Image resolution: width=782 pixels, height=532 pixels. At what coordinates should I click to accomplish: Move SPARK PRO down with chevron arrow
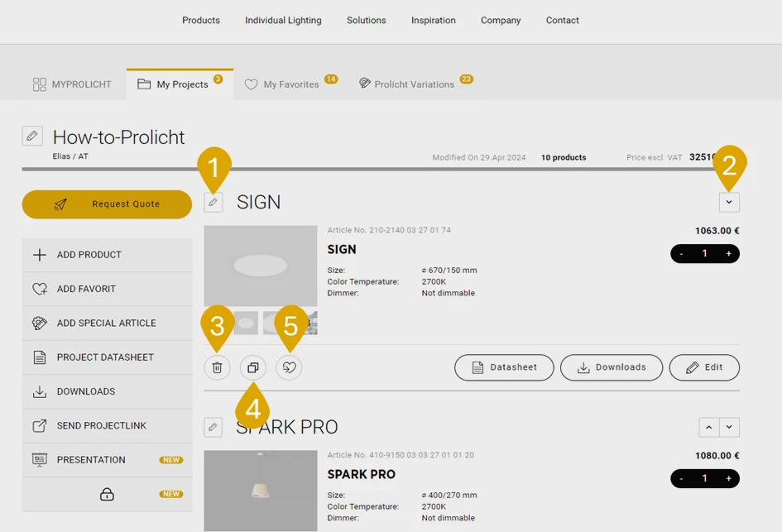[729, 427]
